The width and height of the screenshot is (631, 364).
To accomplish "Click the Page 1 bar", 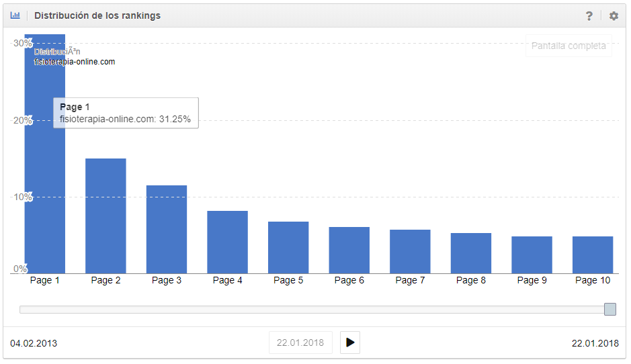I will click(x=45, y=201).
